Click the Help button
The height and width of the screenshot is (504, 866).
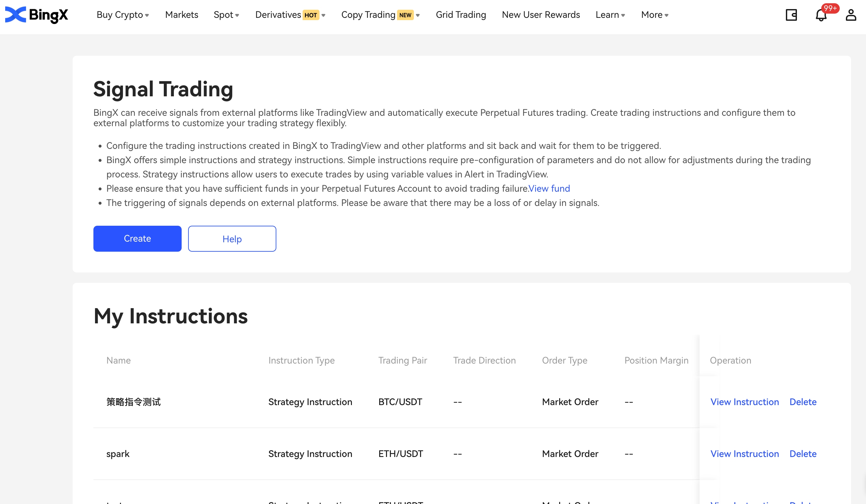(232, 239)
